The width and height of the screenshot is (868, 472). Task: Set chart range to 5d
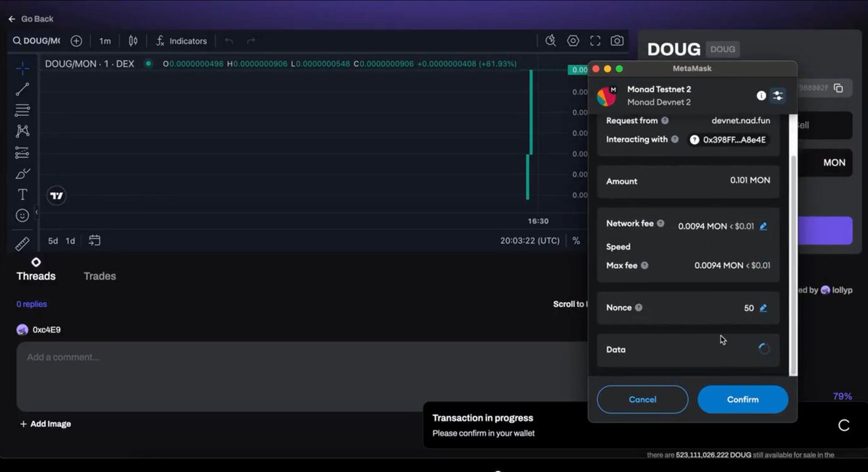click(53, 240)
